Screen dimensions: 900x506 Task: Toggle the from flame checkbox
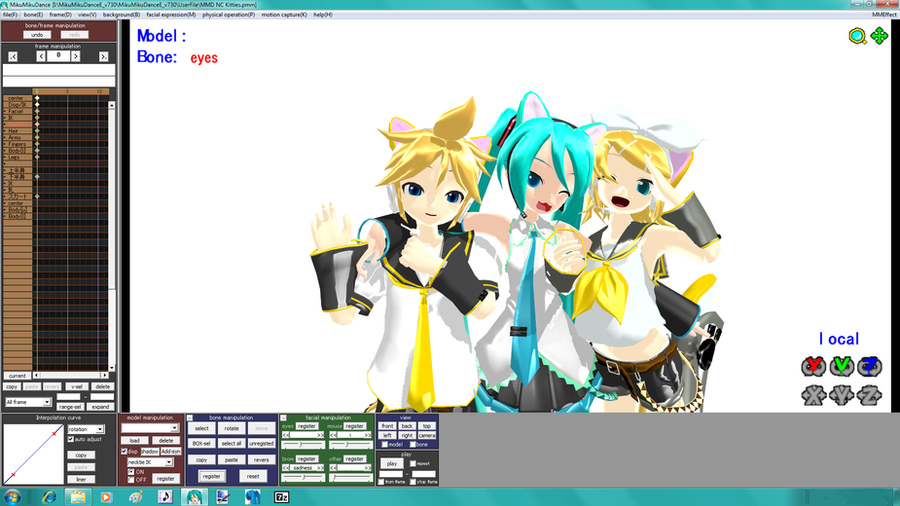[381, 482]
